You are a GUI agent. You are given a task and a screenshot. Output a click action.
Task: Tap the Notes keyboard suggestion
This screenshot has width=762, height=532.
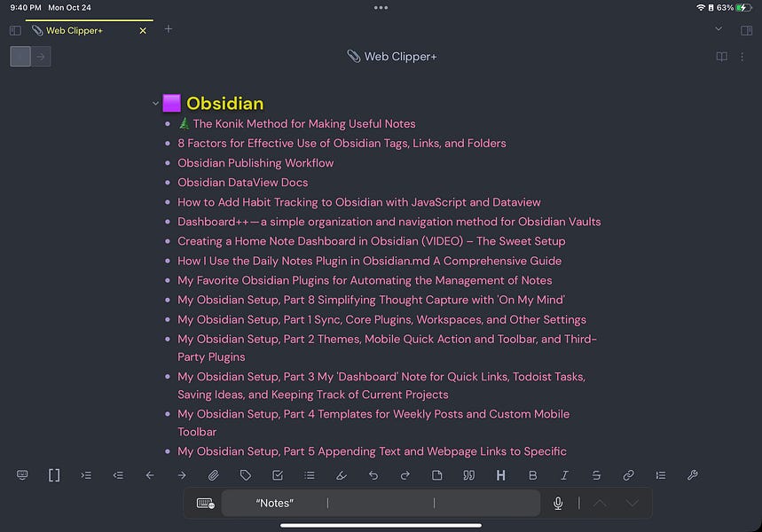(274, 503)
